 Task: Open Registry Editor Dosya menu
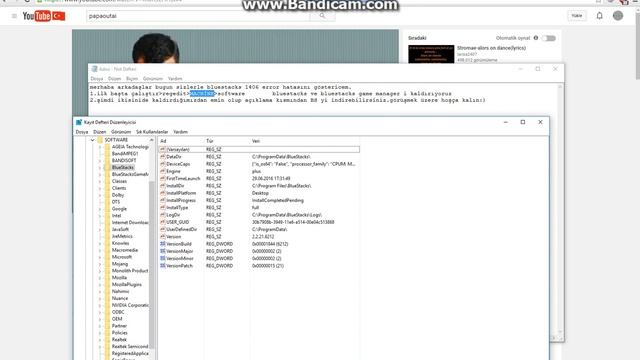[82, 132]
